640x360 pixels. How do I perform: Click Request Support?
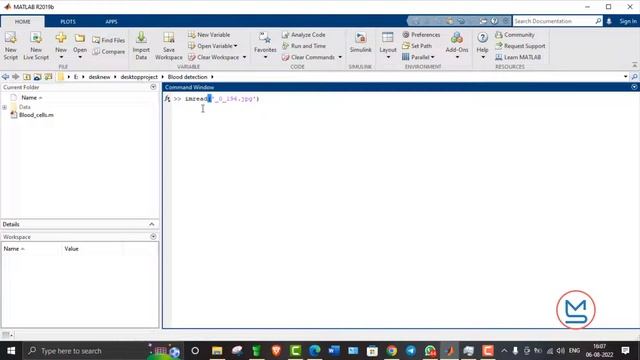520,46
